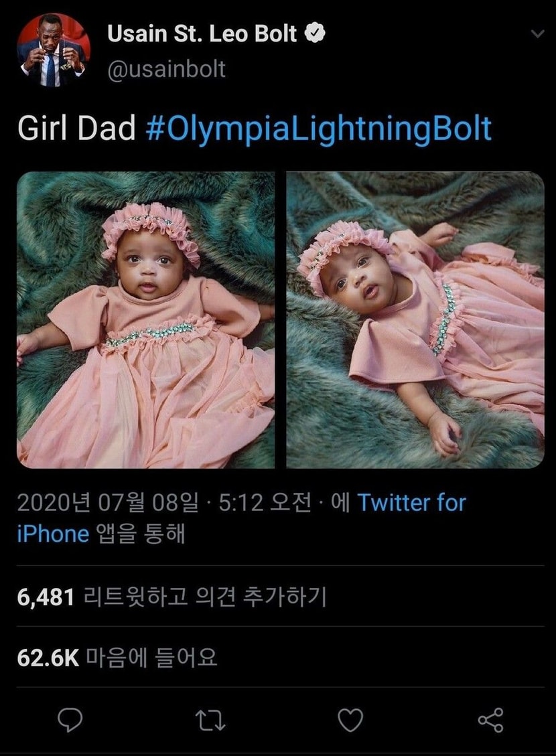Open the share icon menu
Screen dimensions: 556x756
(x=490, y=721)
